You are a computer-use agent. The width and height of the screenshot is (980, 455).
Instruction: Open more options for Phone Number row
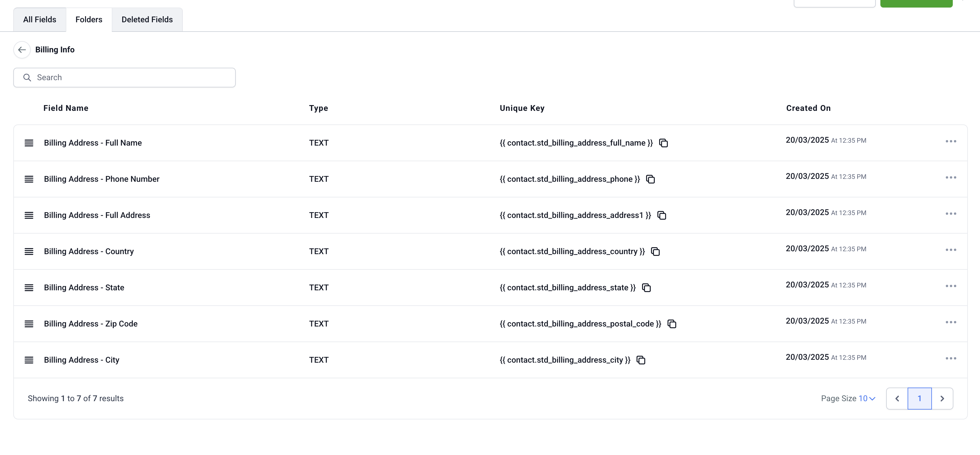(951, 177)
